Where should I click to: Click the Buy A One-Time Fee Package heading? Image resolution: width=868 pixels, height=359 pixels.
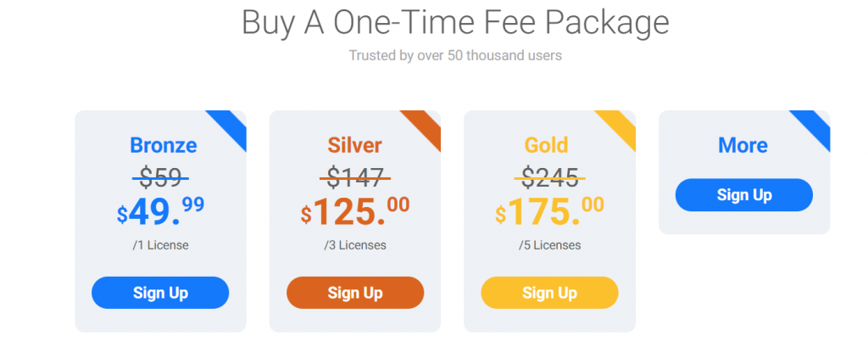[455, 23]
